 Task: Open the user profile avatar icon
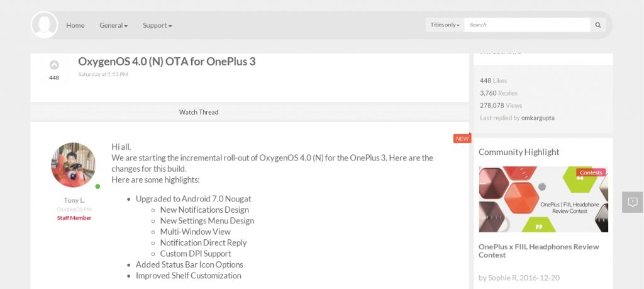(x=45, y=25)
